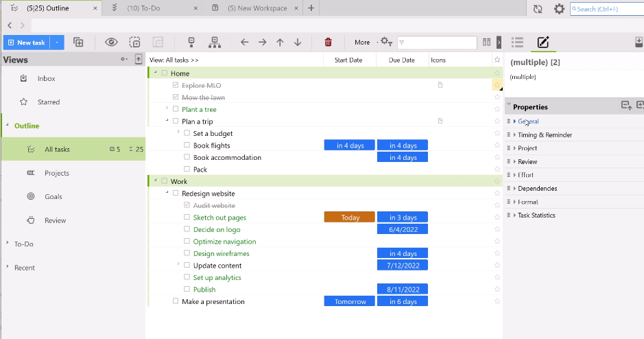Open Inbox view
This screenshot has width=644, height=339.
click(x=46, y=78)
